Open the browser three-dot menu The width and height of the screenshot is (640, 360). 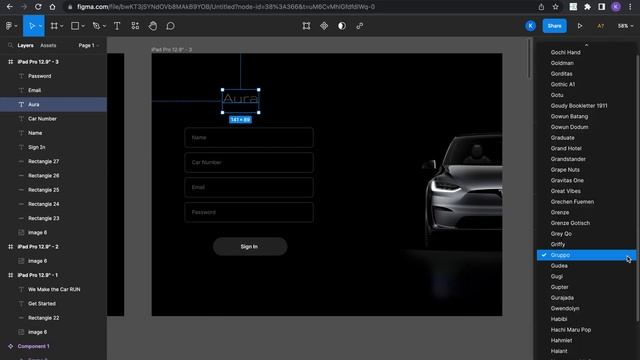point(630,7)
